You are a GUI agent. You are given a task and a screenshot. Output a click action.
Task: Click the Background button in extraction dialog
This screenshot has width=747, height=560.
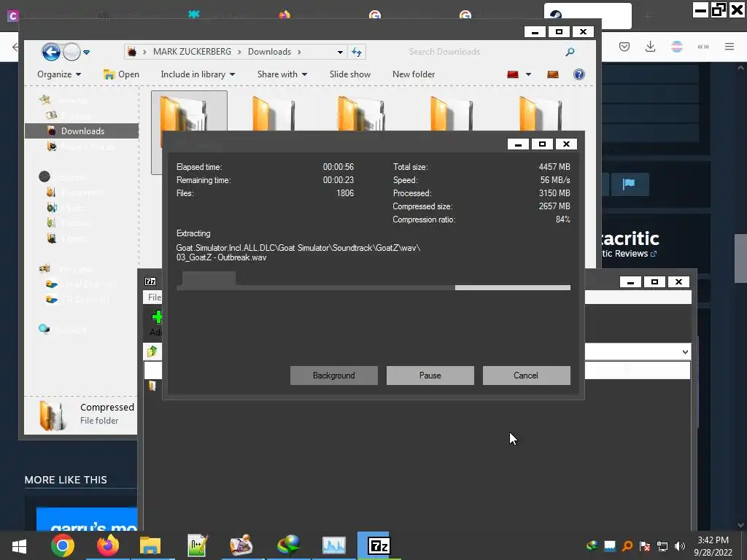tap(333, 376)
